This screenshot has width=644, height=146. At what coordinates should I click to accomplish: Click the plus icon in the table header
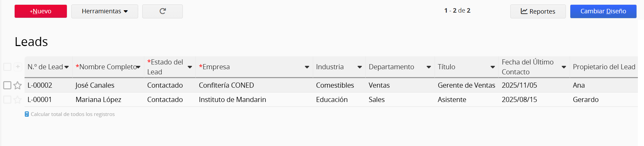18,67
